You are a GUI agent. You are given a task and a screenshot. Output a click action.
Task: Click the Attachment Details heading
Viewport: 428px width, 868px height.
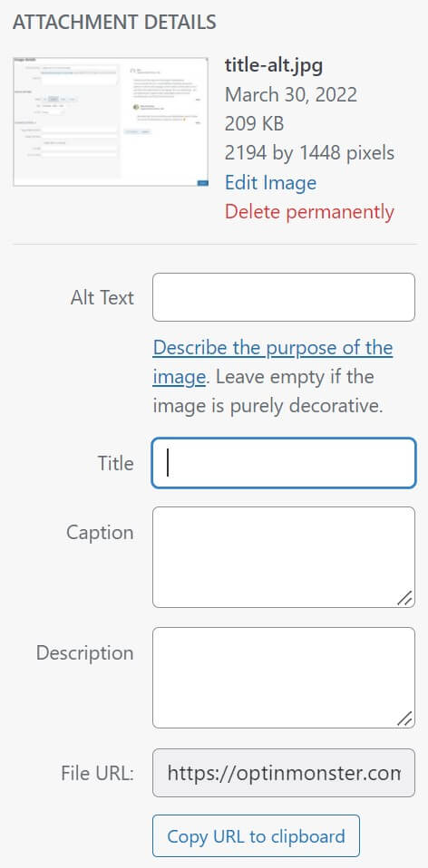(x=114, y=23)
